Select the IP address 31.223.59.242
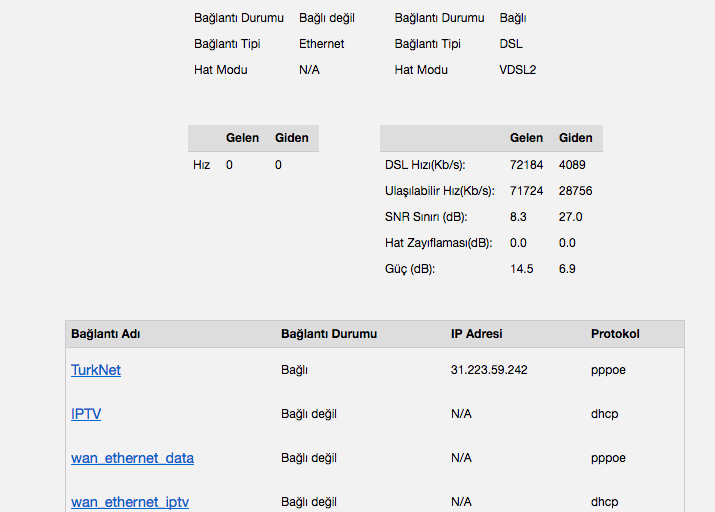This screenshot has width=715, height=512. (x=489, y=370)
